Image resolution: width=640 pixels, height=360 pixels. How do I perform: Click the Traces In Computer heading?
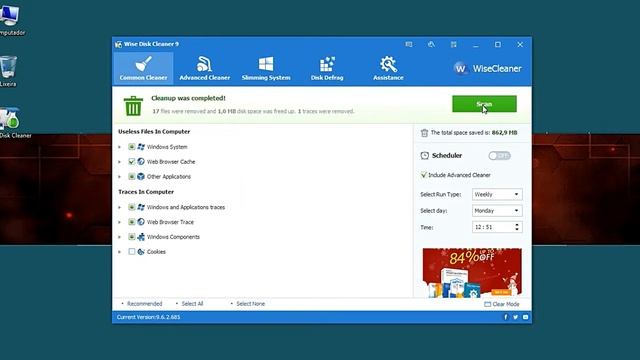click(x=146, y=192)
